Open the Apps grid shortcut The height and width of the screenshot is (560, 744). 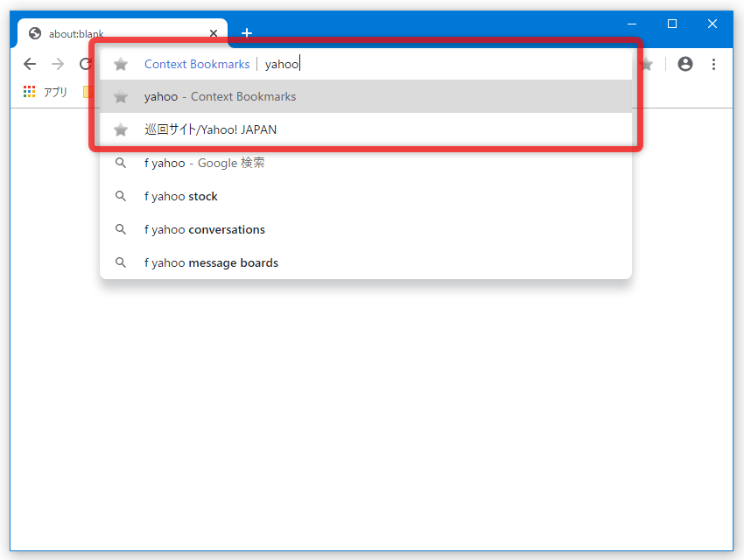pyautogui.click(x=30, y=92)
